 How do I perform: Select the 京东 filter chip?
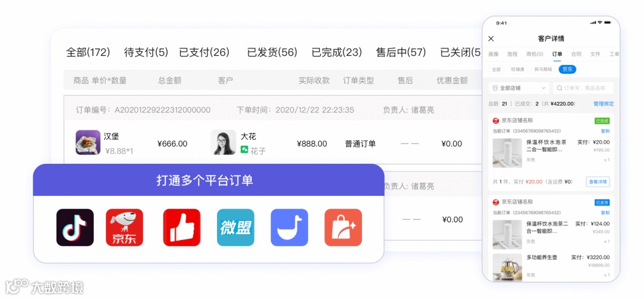coord(567,69)
